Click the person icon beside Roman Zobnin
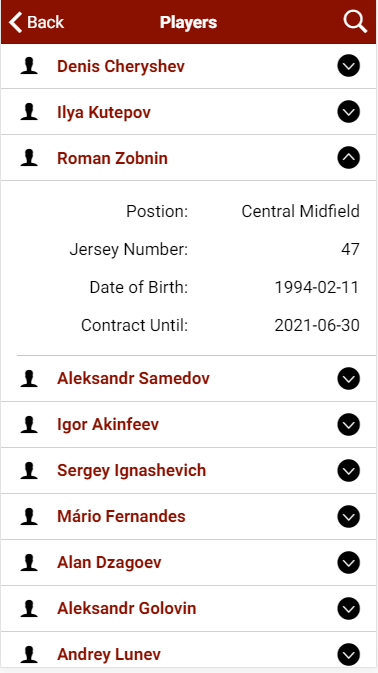The width and height of the screenshot is (378, 673). click(29, 158)
